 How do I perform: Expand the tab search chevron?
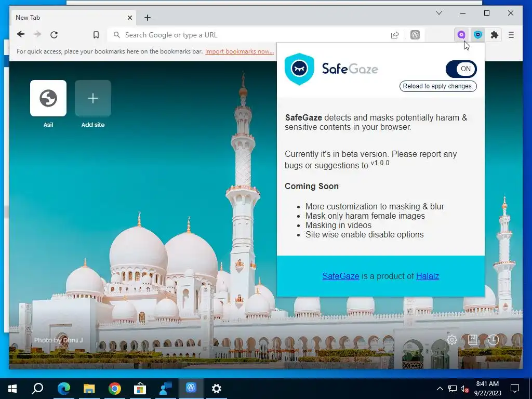pyautogui.click(x=438, y=13)
